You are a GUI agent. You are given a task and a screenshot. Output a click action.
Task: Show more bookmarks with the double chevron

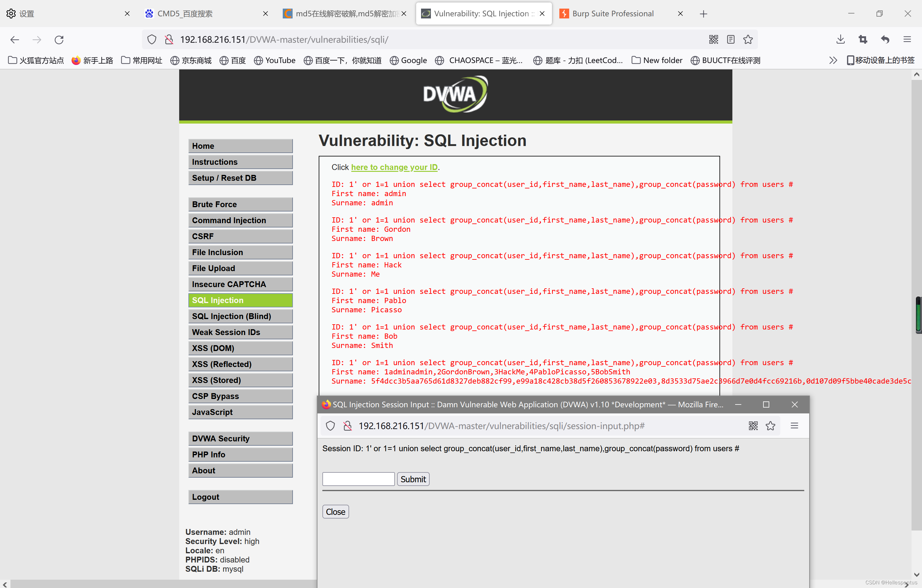pos(833,61)
